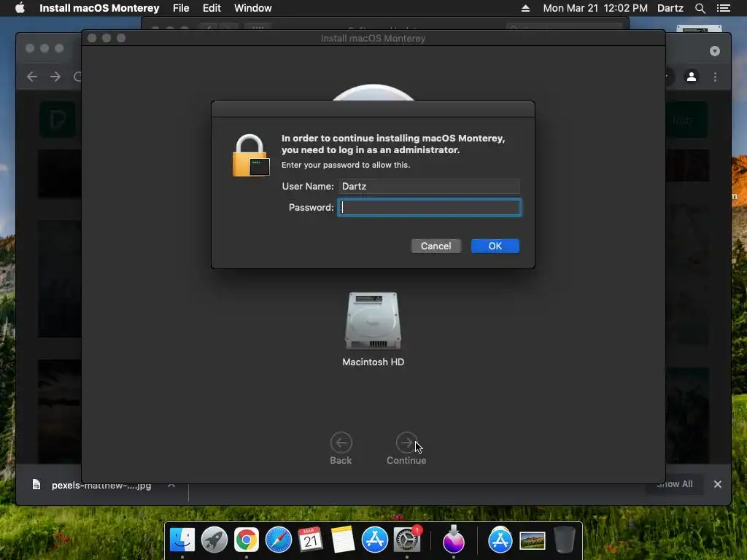This screenshot has height=560, width=747.
Task: Continue the macOS Monterey installation
Action: pos(406,448)
